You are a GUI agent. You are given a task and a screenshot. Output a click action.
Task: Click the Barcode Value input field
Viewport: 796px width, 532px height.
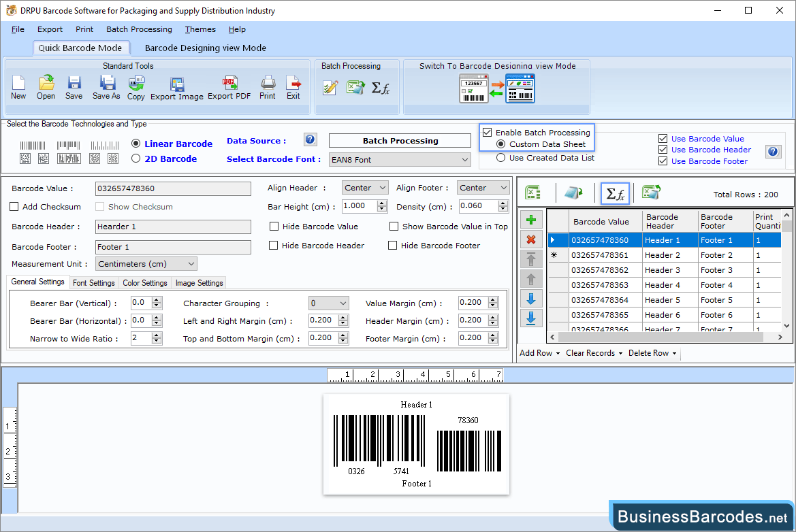pos(173,188)
